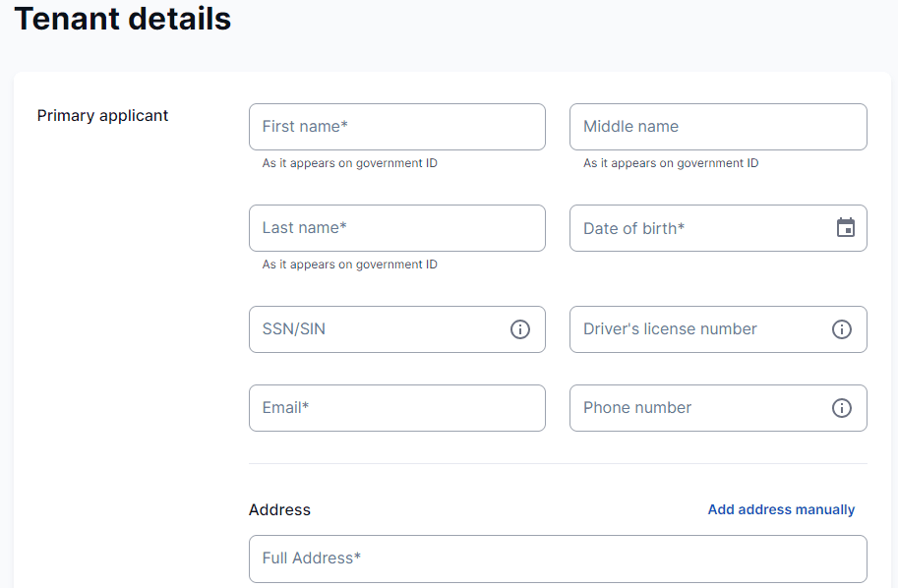
Task: Click the helper text under First name
Action: coord(349,163)
